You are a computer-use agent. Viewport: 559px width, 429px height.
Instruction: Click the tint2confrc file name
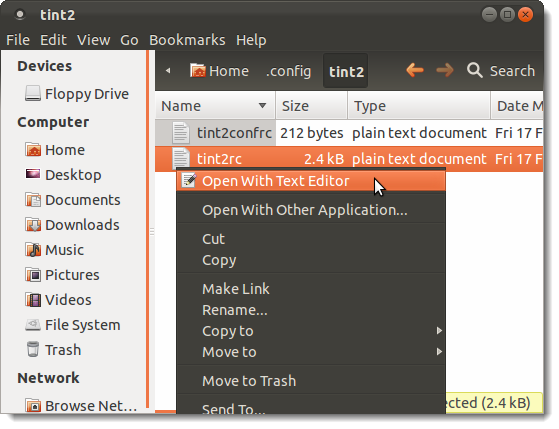point(234,133)
